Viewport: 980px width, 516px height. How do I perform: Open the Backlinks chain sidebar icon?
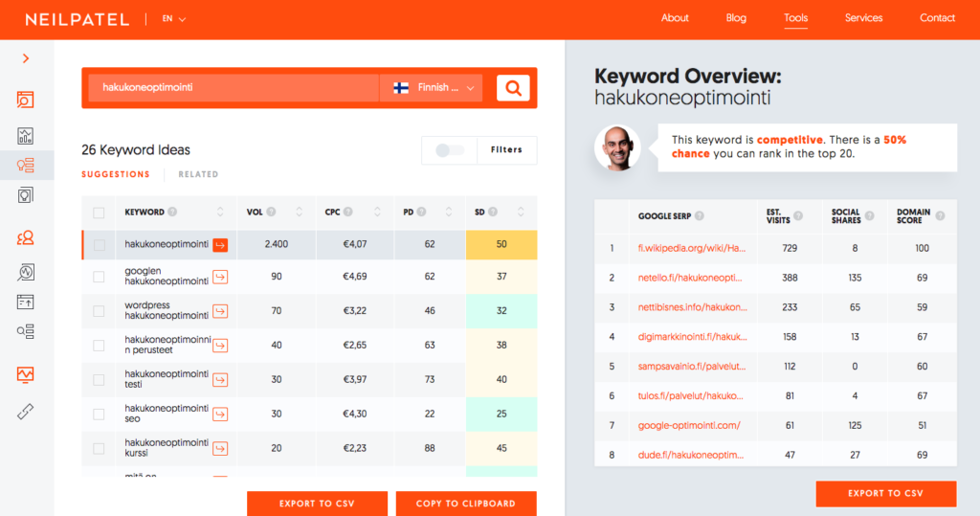point(25,411)
